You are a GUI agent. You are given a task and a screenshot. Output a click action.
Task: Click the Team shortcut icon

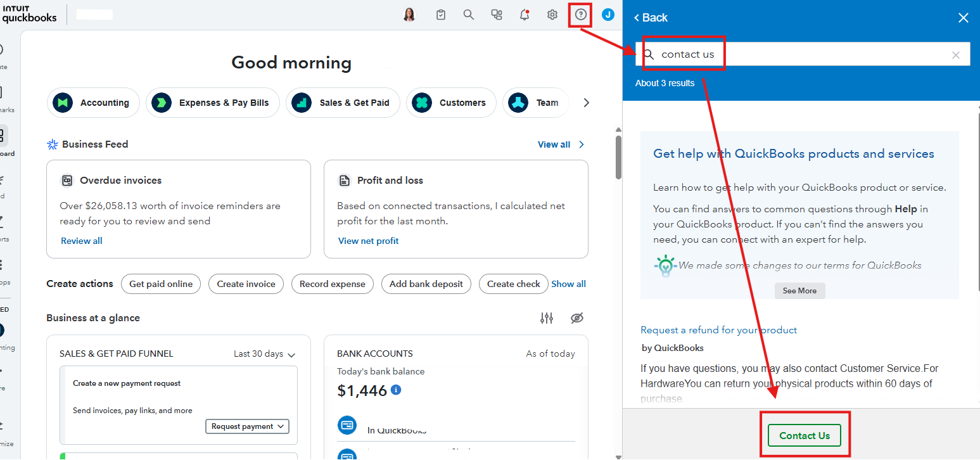[518, 103]
